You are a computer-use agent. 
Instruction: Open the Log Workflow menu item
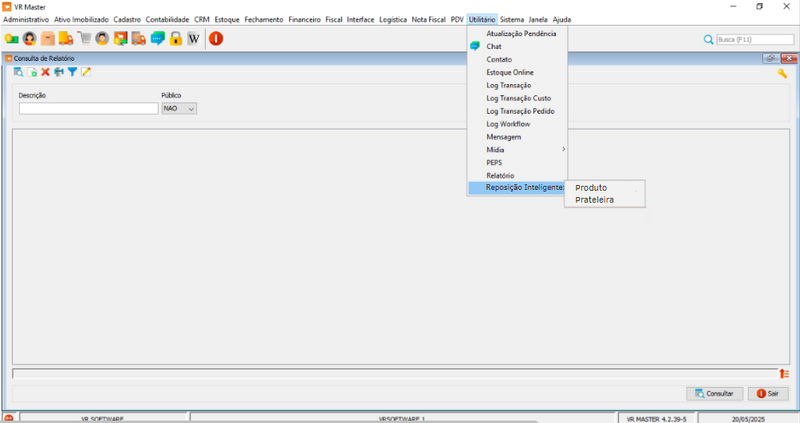coord(507,124)
